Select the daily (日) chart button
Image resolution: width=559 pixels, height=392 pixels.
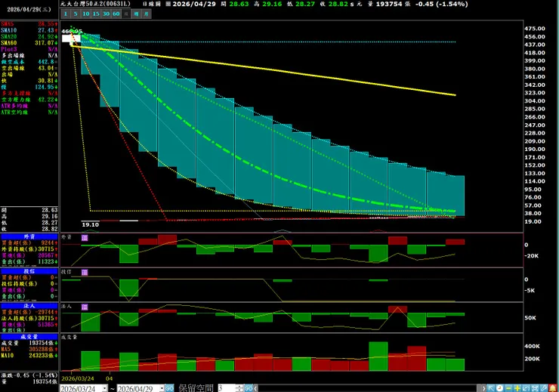point(126,14)
